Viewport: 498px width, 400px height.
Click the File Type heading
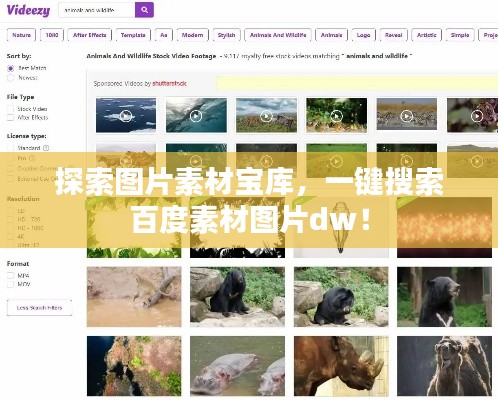[x=20, y=97]
